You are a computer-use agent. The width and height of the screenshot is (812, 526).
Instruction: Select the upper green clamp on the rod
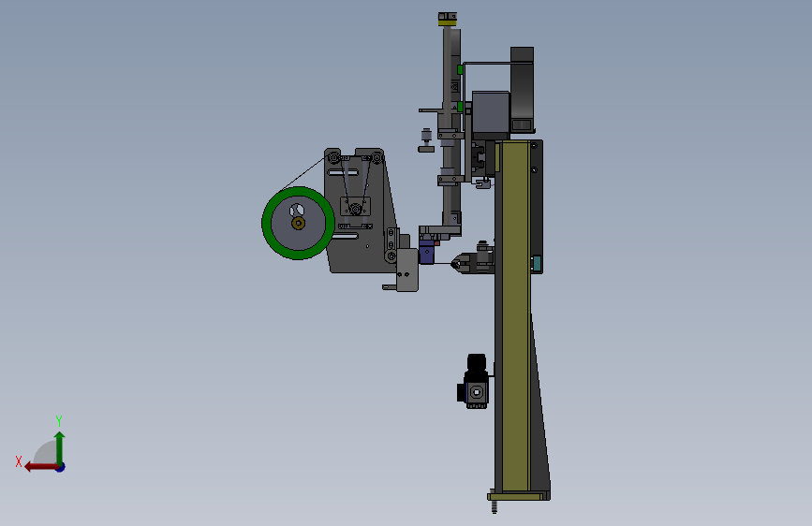point(459,69)
